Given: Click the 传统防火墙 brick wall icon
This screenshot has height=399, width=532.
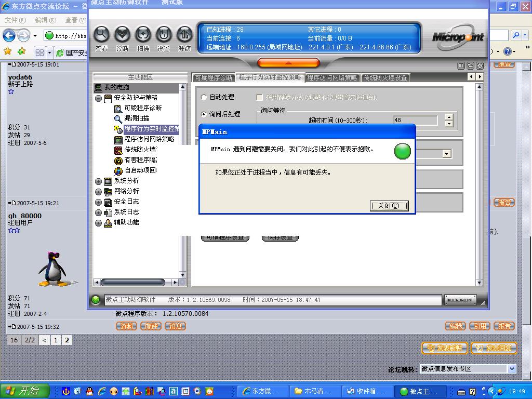Looking at the screenshot, I should [118, 150].
